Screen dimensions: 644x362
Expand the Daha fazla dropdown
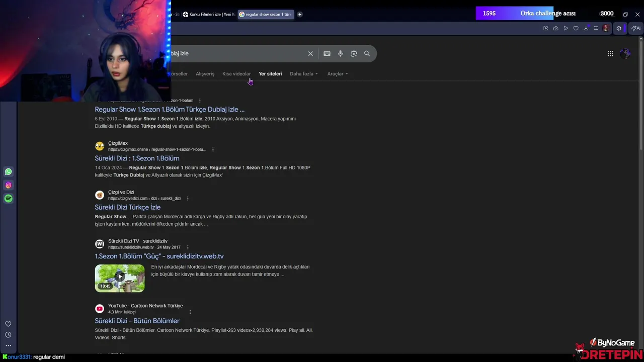click(304, 74)
